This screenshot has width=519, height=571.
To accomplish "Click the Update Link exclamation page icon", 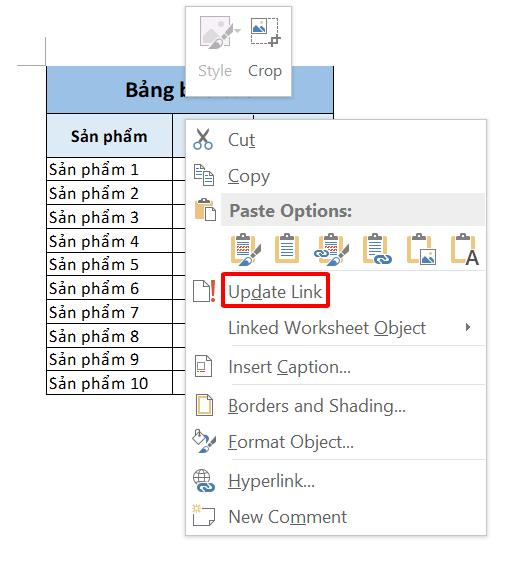I will 204,291.
